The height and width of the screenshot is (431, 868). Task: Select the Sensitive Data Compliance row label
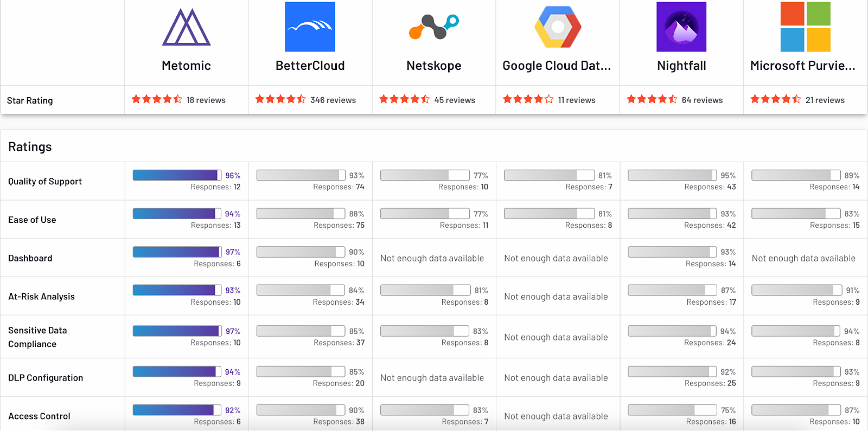point(37,336)
